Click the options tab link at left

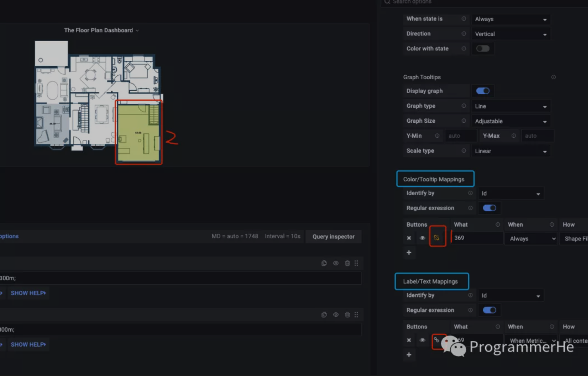(x=9, y=236)
